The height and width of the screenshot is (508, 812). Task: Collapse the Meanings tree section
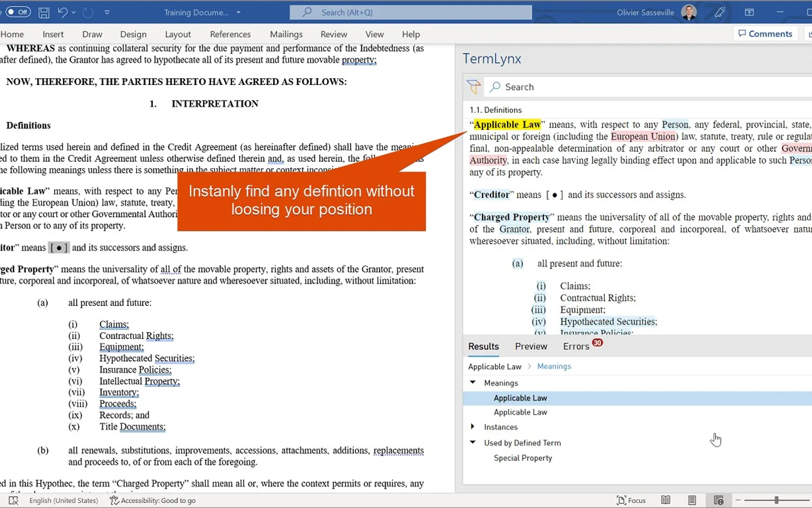coord(472,383)
